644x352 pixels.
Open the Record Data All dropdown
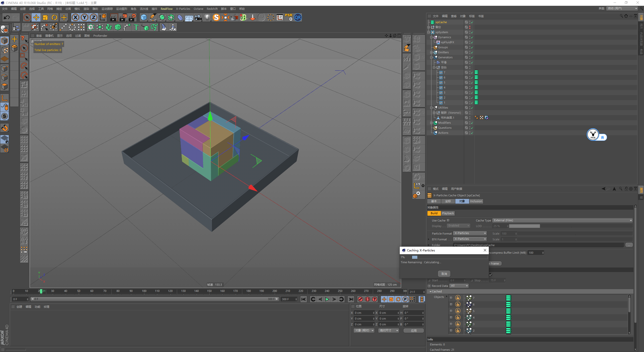(459, 286)
